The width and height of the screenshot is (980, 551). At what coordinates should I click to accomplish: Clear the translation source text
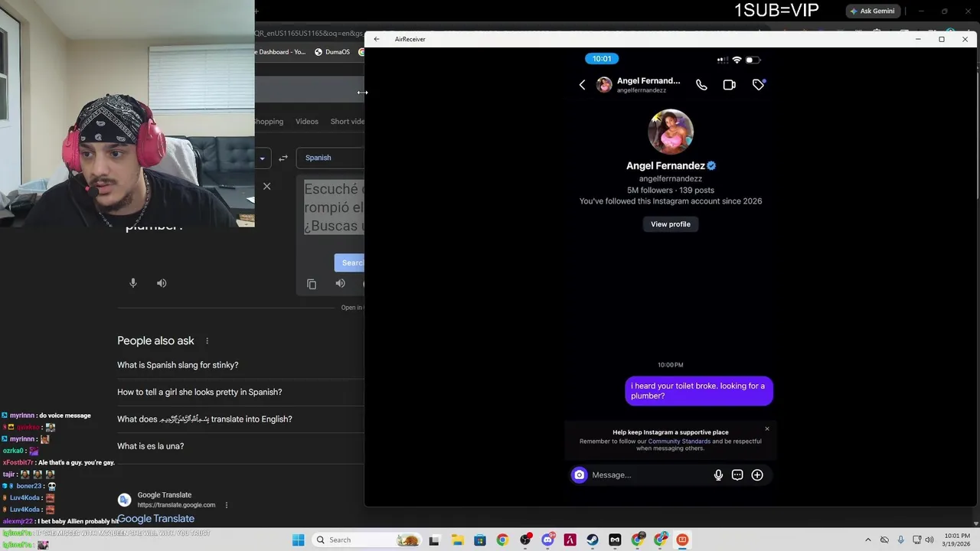pyautogui.click(x=266, y=186)
